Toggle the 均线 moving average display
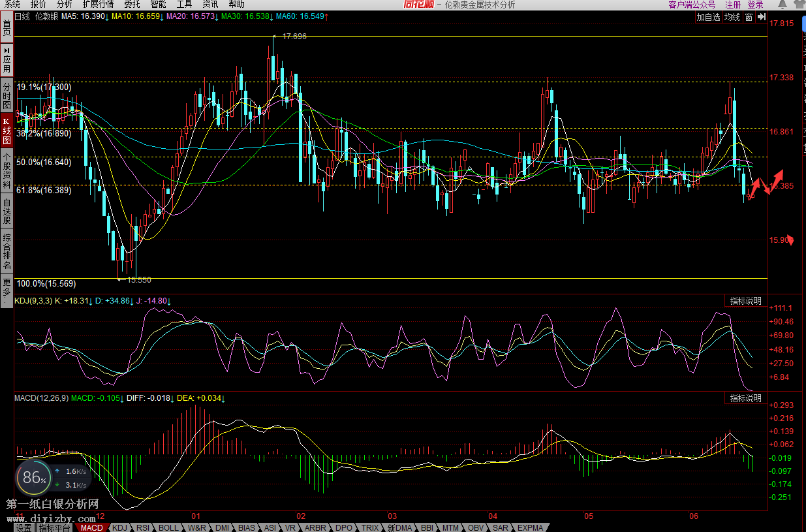This screenshot has height=532, width=806. (x=732, y=17)
